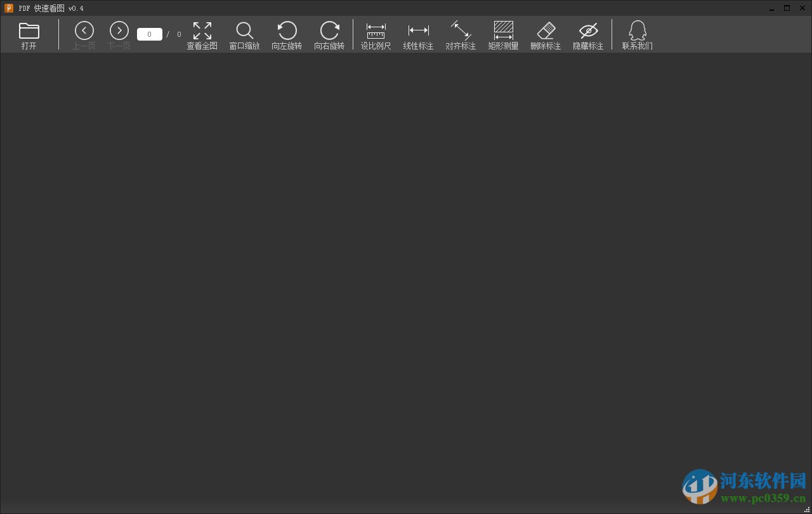Click the 查看全图 full-view tool
Viewport: 812px width, 514px height.
click(x=202, y=34)
